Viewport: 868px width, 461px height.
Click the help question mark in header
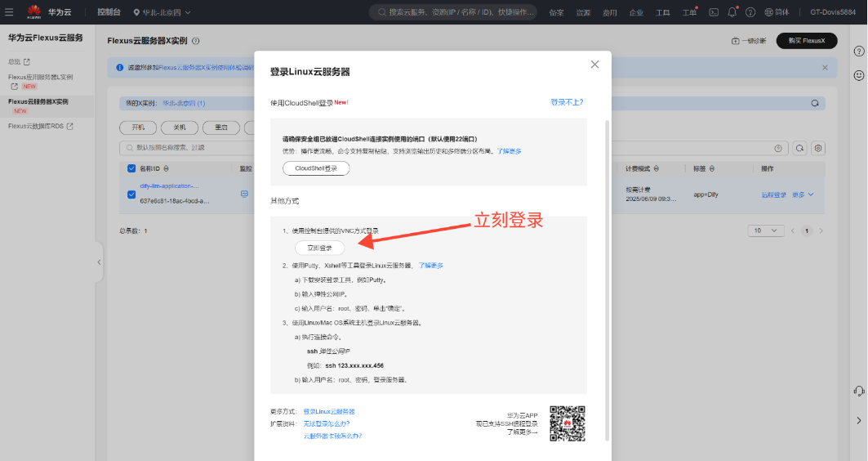click(750, 12)
